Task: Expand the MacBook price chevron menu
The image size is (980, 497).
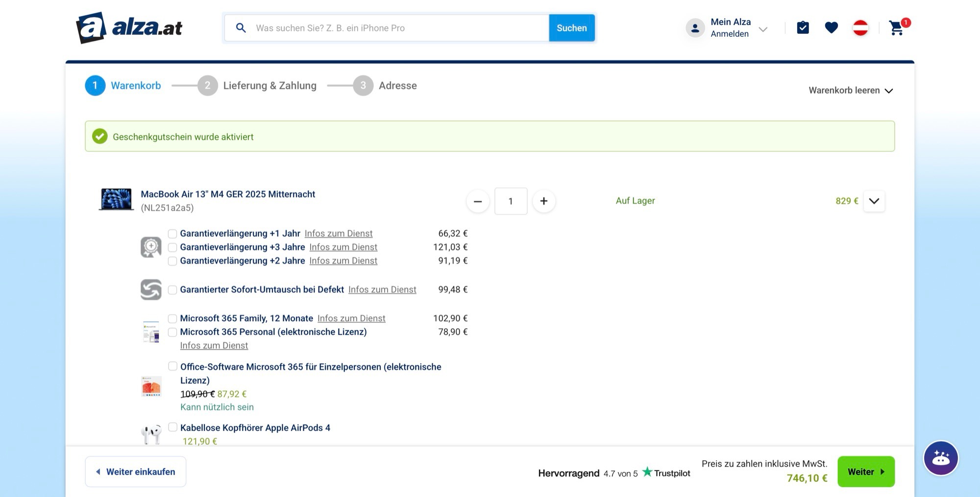Action: (874, 201)
